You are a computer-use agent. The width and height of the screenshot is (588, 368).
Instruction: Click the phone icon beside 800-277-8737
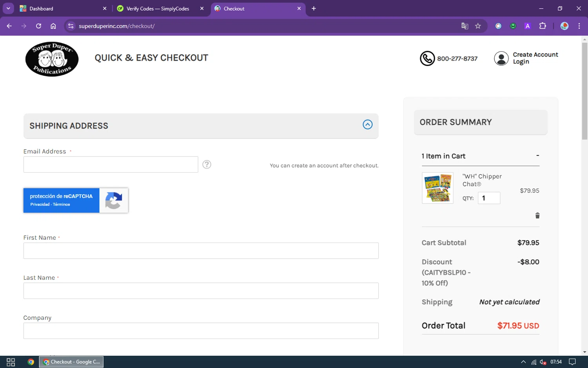427,58
